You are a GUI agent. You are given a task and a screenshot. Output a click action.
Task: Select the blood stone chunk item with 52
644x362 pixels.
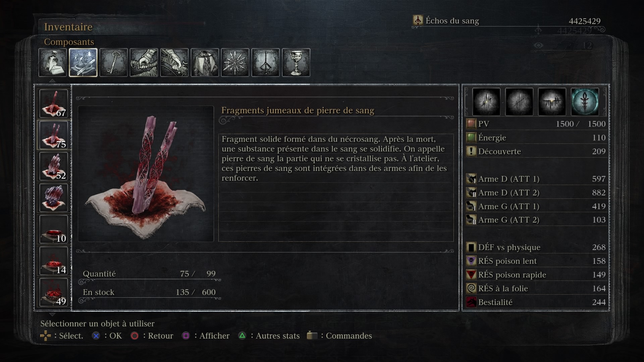coord(54,166)
